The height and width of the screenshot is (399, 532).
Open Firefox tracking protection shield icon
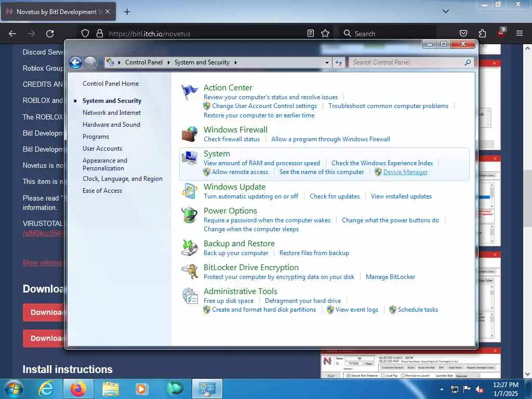click(85, 33)
